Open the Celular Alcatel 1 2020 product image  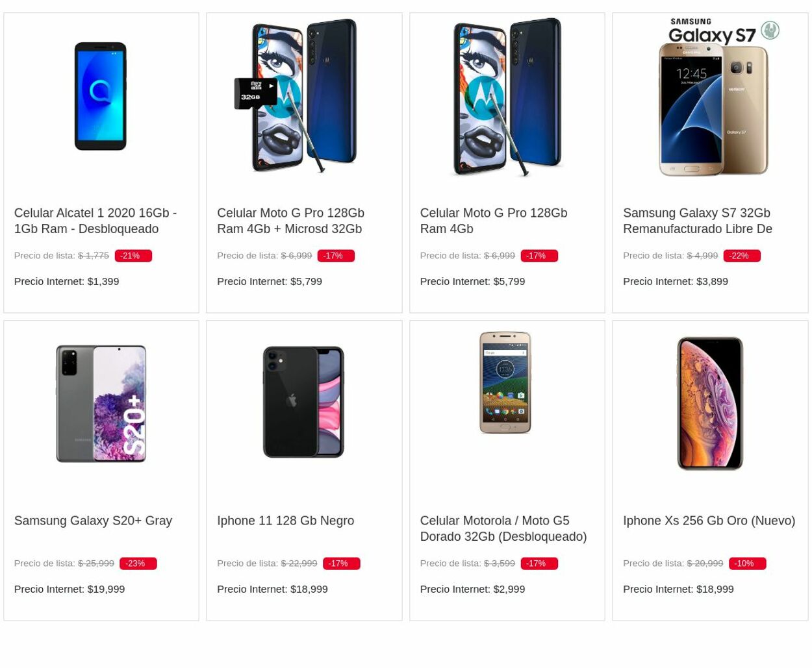pyautogui.click(x=100, y=96)
